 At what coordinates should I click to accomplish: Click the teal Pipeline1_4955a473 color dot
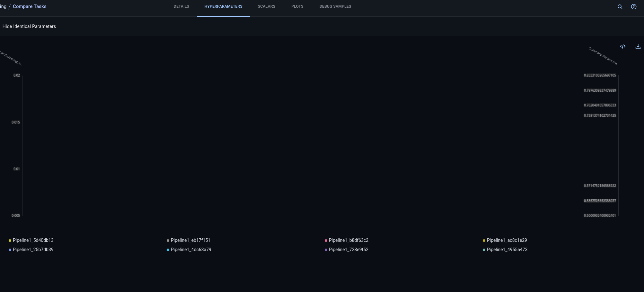pos(484,250)
